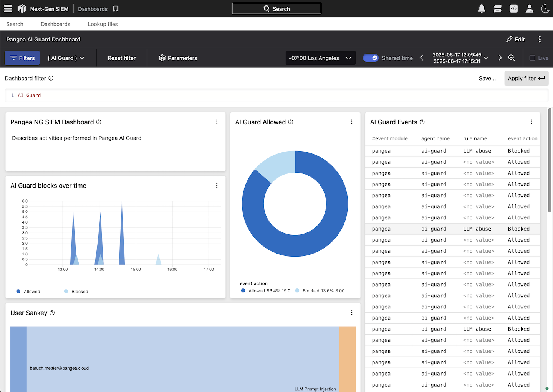Toggle Blocked 13.6% donut legend entry
This screenshot has width=553, height=392.
(320, 291)
